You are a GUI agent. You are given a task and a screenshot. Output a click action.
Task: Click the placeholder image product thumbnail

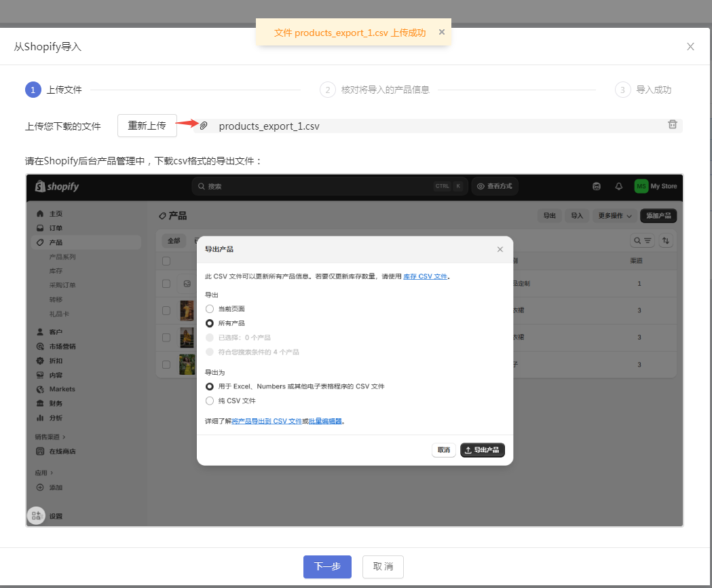point(187,284)
